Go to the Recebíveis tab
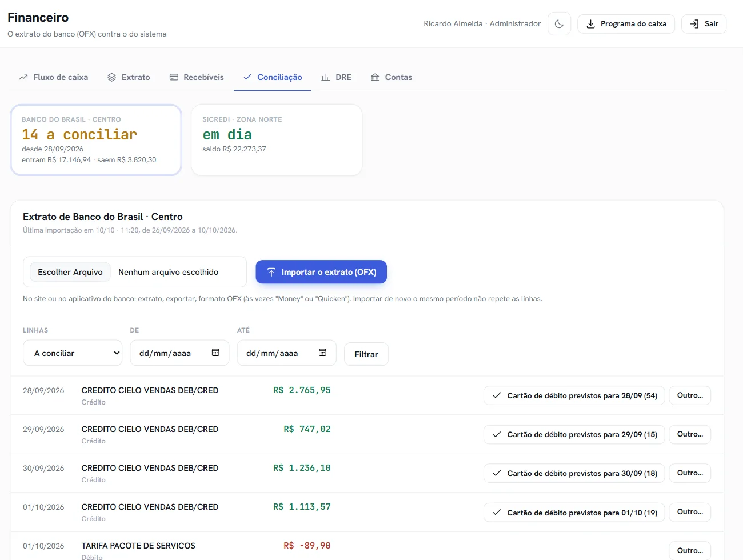Viewport: 743px width, 560px height. [197, 77]
